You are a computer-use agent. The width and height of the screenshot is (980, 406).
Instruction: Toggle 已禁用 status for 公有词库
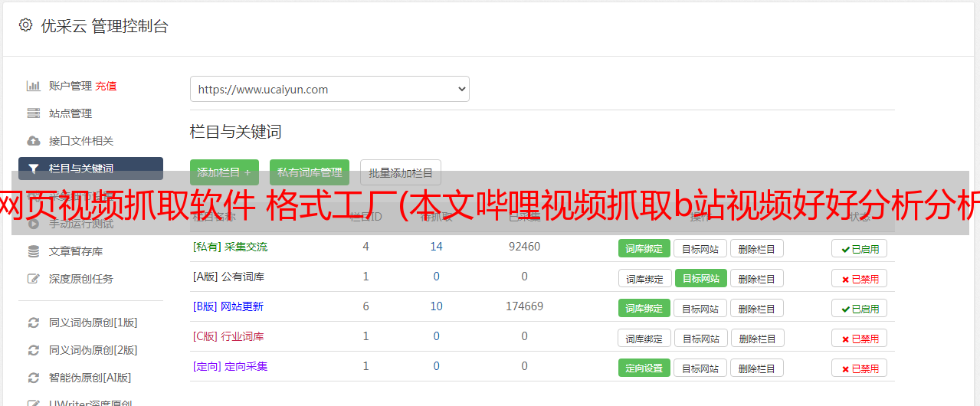(859, 278)
